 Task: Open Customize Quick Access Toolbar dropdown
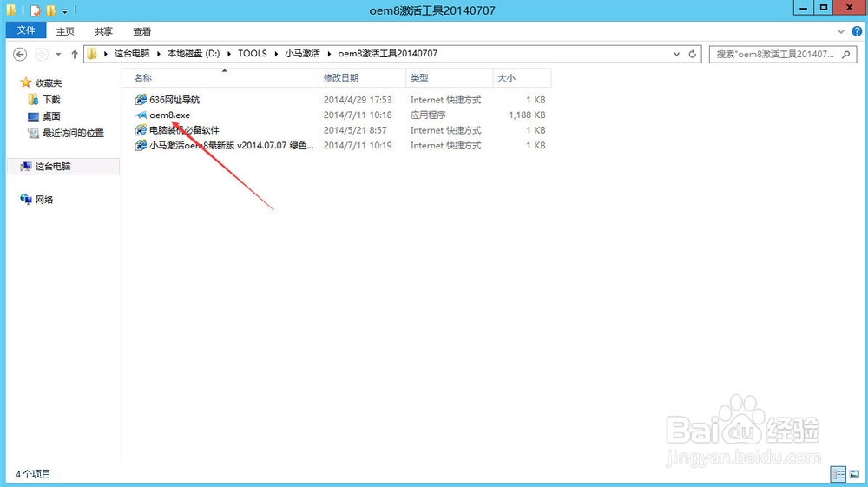[65, 11]
